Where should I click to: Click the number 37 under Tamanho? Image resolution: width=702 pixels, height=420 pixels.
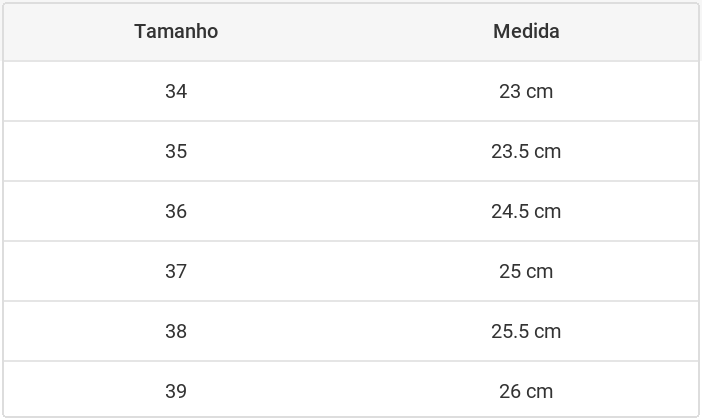click(x=176, y=271)
